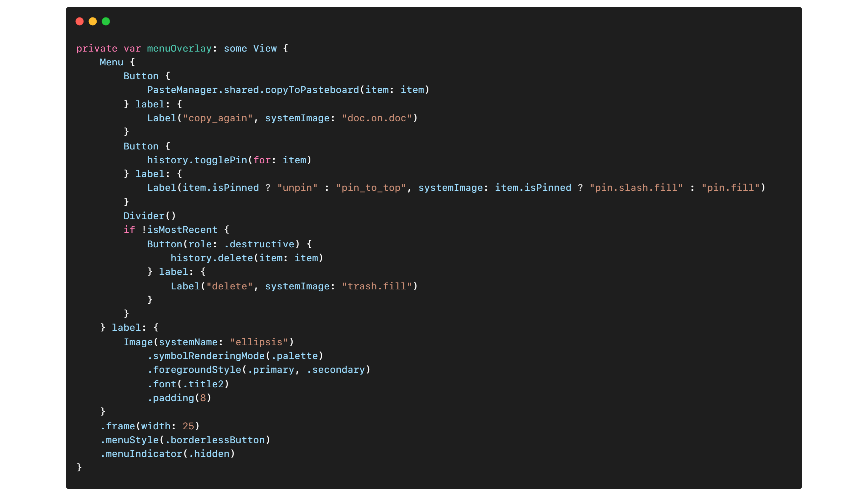This screenshot has height=496, width=868.
Task: Click the "doc.on.doc" string
Action: click(377, 118)
